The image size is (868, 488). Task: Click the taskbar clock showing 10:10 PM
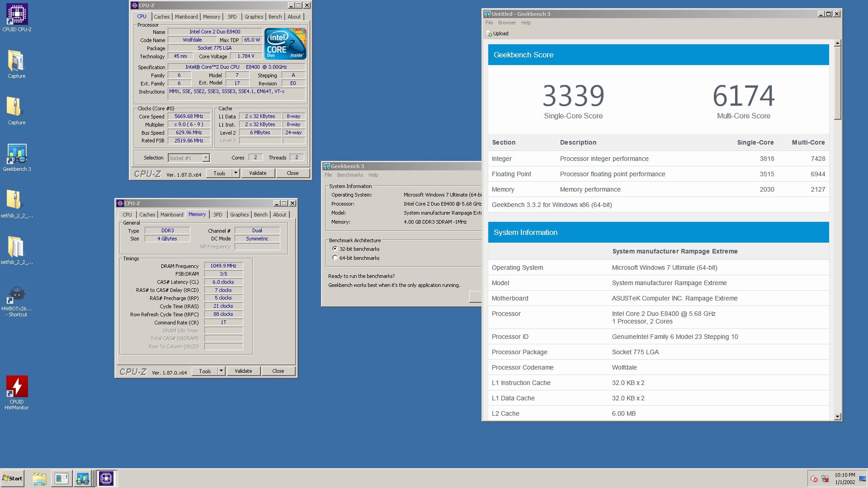(x=844, y=475)
